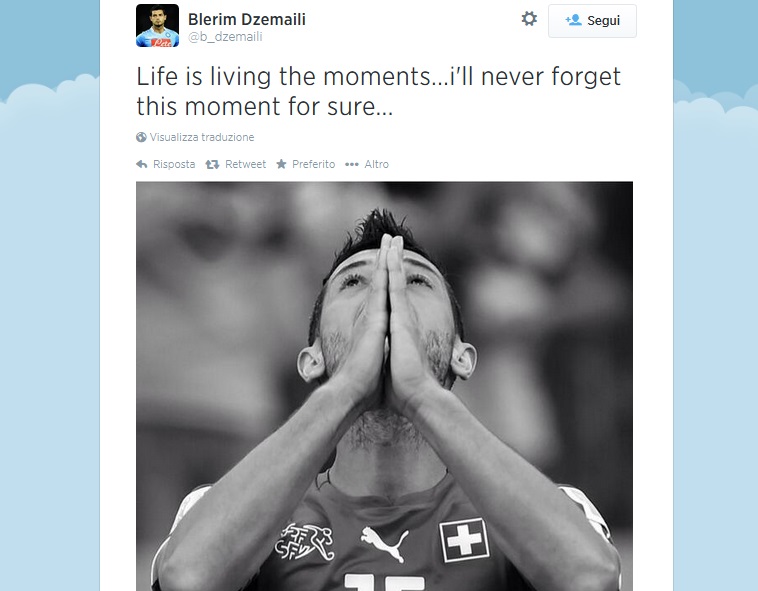Open Blerim Dzemaili's profile avatar

[x=157, y=26]
